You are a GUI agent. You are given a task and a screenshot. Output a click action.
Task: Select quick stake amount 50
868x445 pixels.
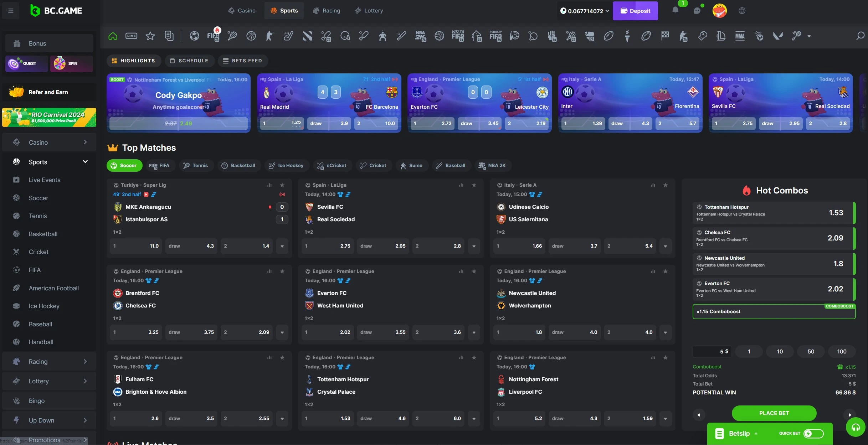(811, 351)
